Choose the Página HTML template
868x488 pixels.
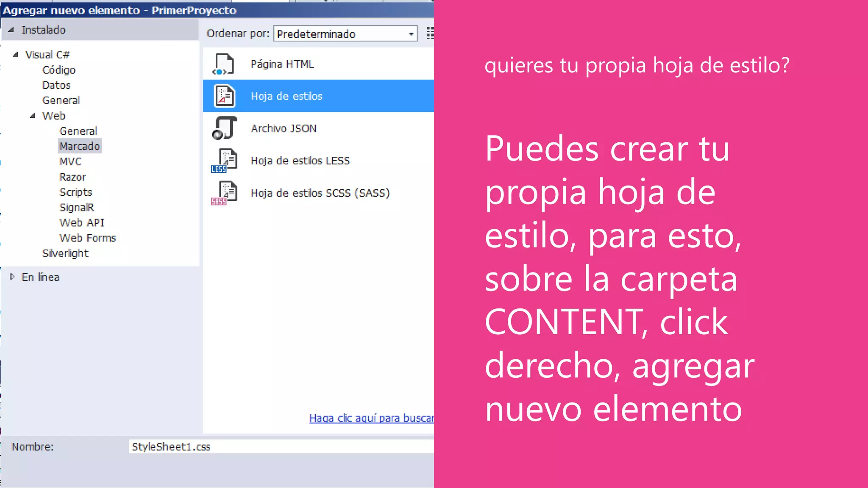coord(318,64)
